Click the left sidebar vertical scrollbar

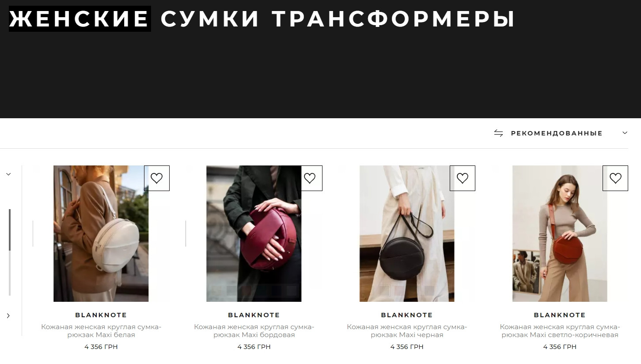pyautogui.click(x=10, y=252)
